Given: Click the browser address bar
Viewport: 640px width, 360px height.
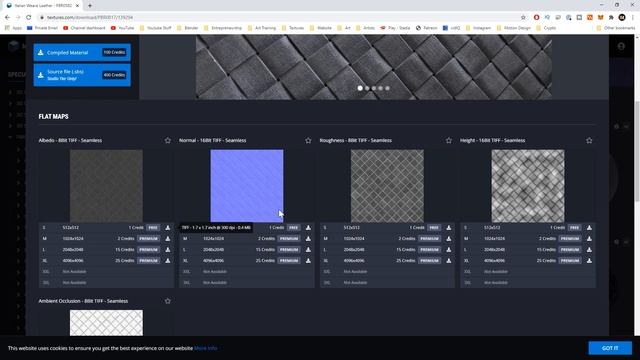Looking at the screenshot, I should 282,18.
